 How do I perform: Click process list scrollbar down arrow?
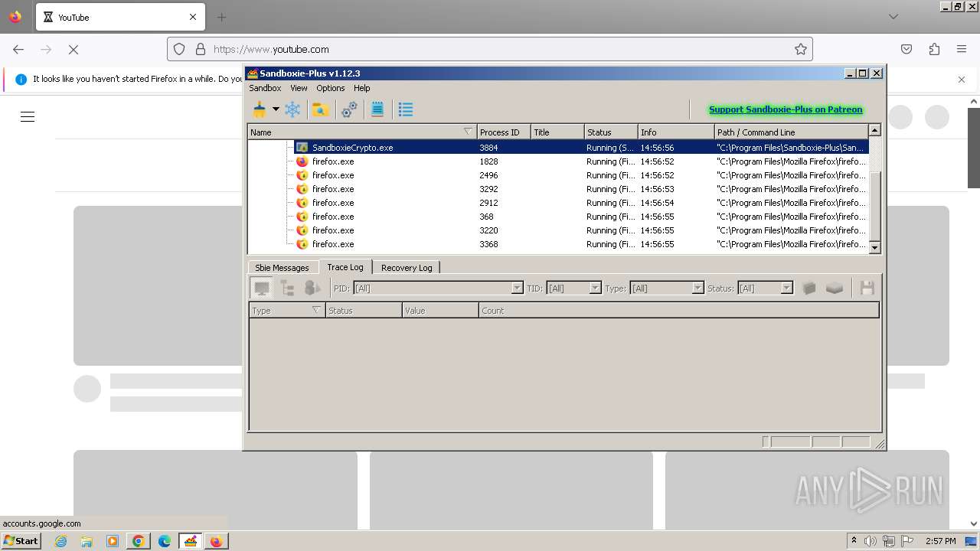(x=875, y=247)
